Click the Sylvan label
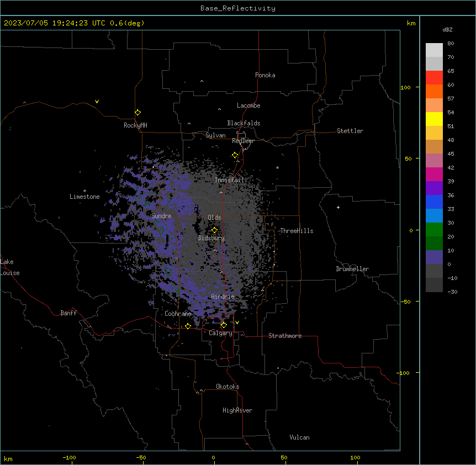The image size is (476, 465). click(x=215, y=135)
